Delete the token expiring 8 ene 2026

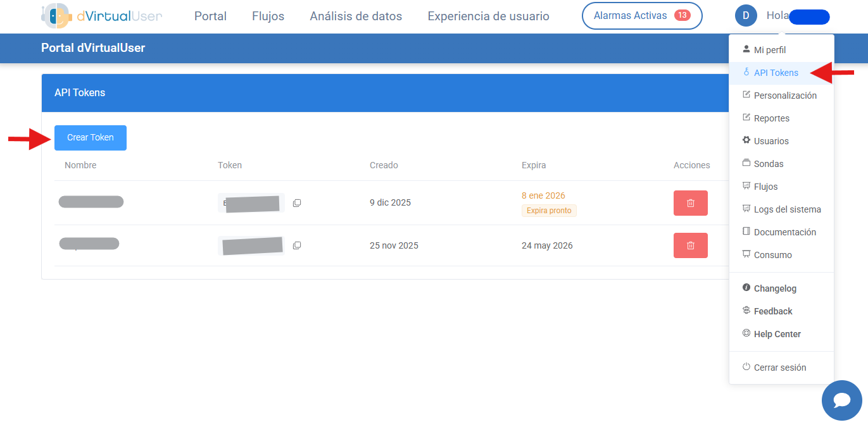click(691, 203)
